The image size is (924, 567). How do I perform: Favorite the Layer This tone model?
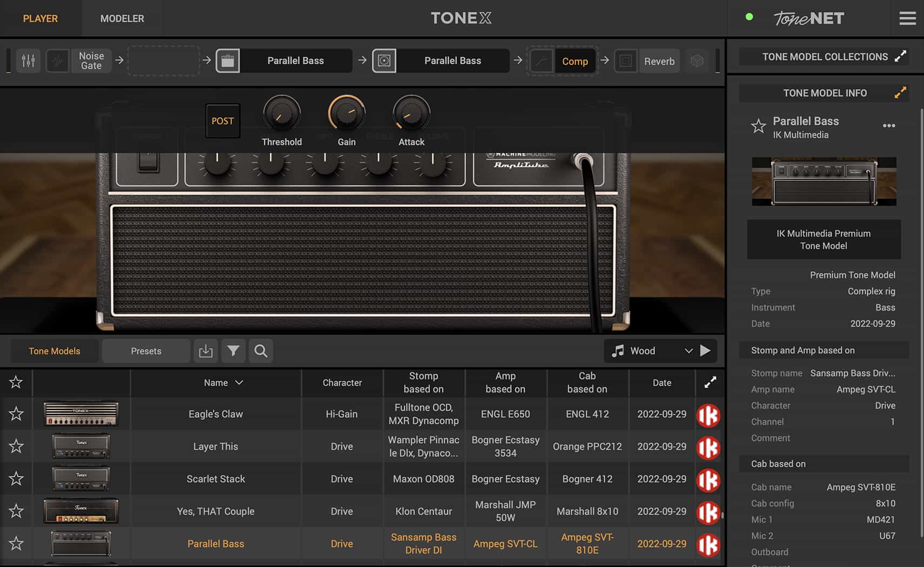[x=16, y=447]
